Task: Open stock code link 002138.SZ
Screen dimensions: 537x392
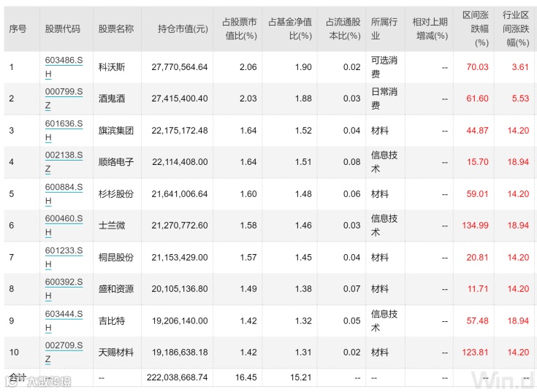Action: tap(64, 162)
